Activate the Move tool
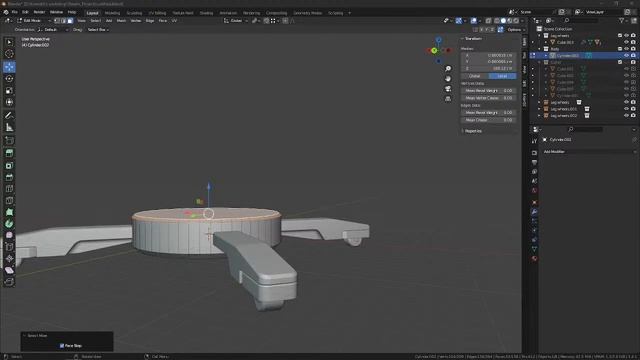The width and height of the screenshot is (640, 360). (9, 67)
